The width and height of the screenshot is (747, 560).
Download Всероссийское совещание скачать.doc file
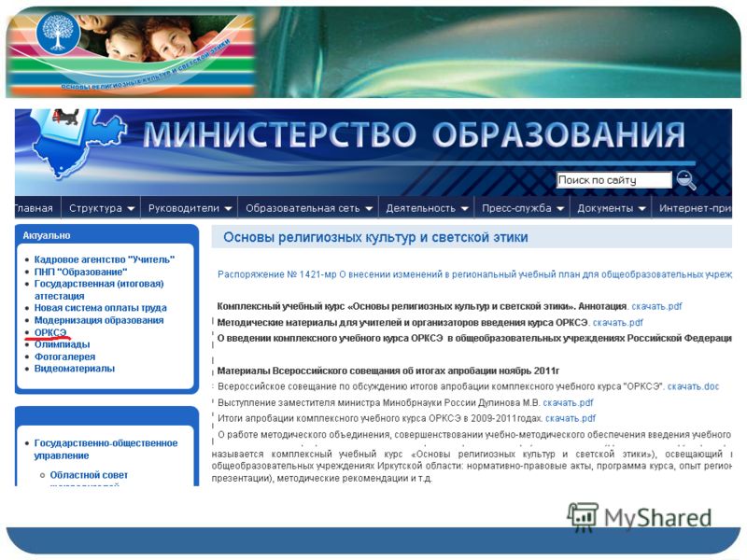(x=693, y=386)
